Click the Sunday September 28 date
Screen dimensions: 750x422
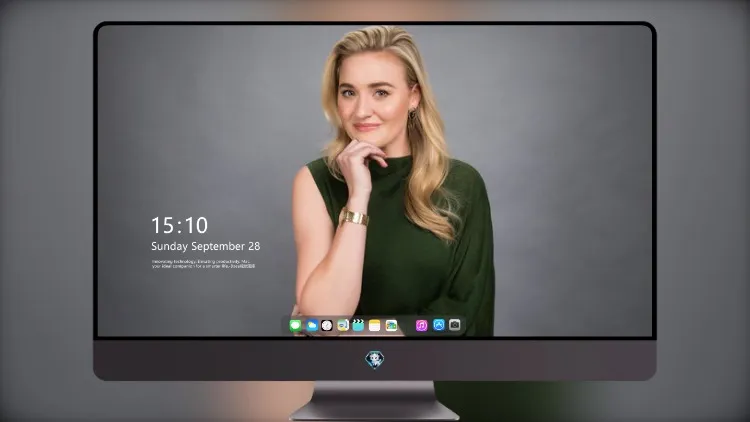(x=206, y=246)
